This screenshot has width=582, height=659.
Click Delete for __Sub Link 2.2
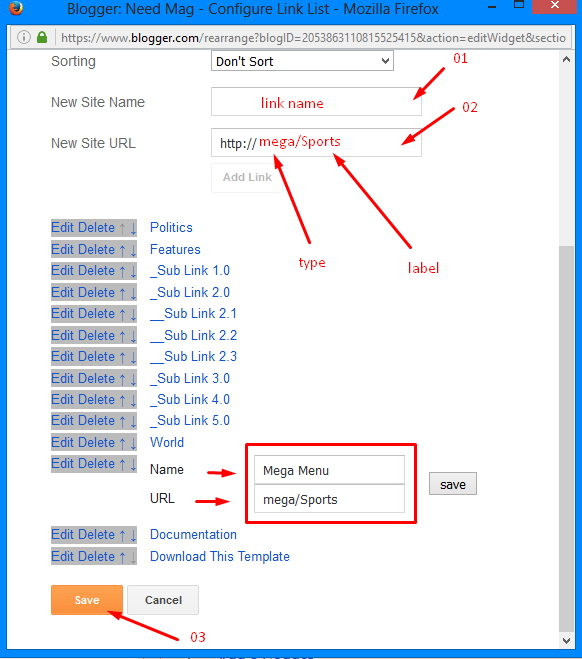95,336
